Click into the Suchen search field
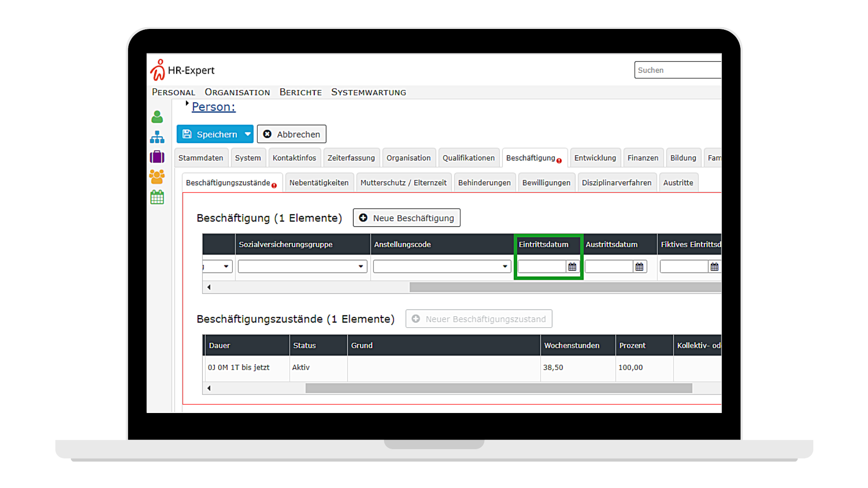 [x=678, y=70]
